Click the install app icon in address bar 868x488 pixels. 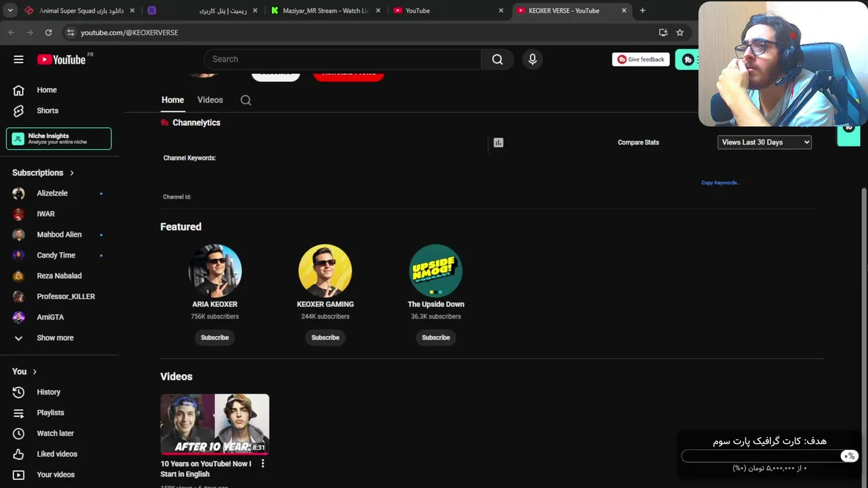coord(663,33)
